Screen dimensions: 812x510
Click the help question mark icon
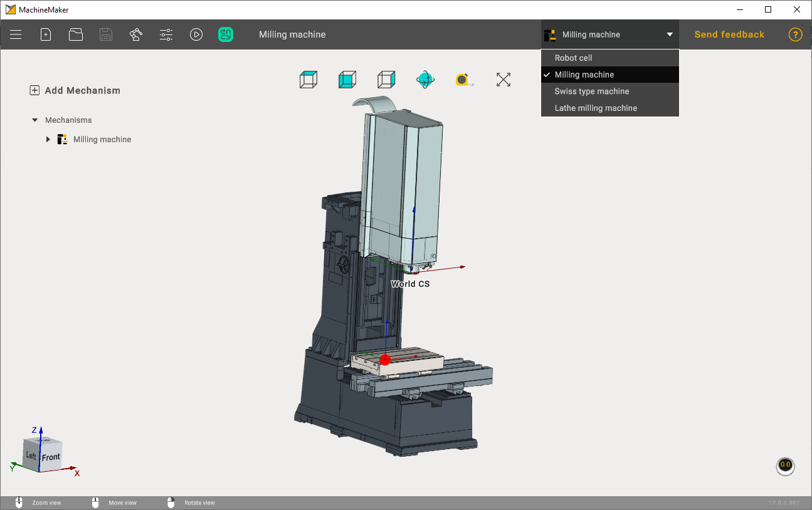tap(795, 34)
